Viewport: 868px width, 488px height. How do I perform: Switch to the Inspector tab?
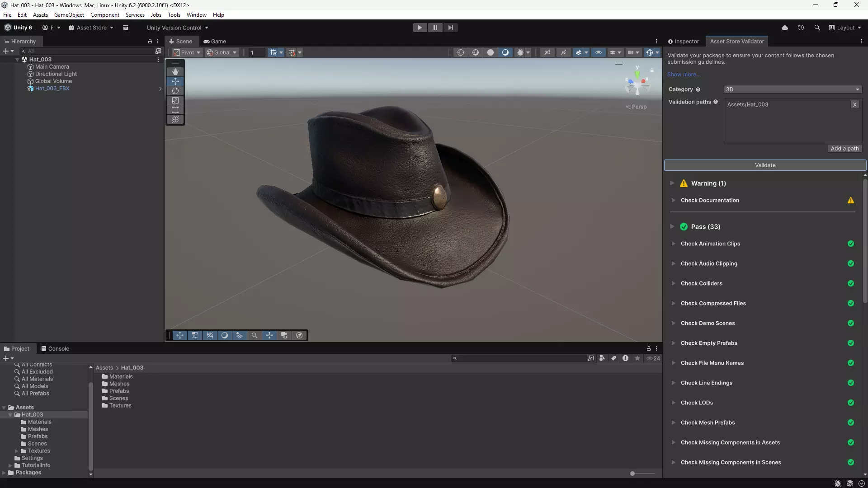point(683,41)
